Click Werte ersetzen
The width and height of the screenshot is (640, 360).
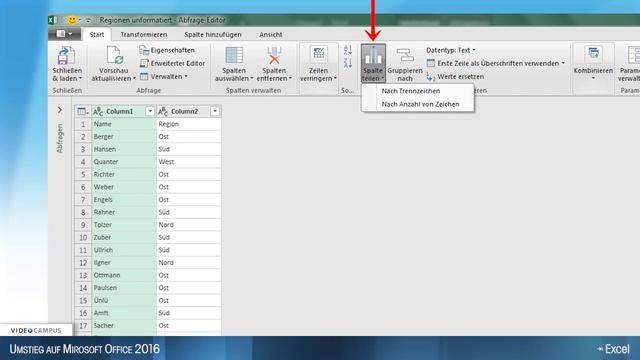click(x=456, y=76)
